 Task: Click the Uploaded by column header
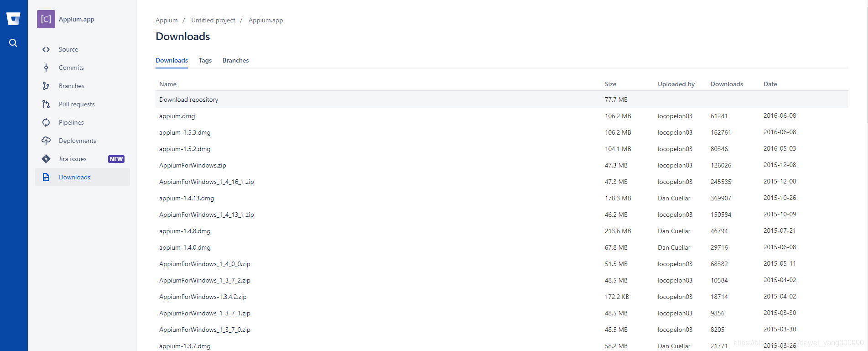676,84
